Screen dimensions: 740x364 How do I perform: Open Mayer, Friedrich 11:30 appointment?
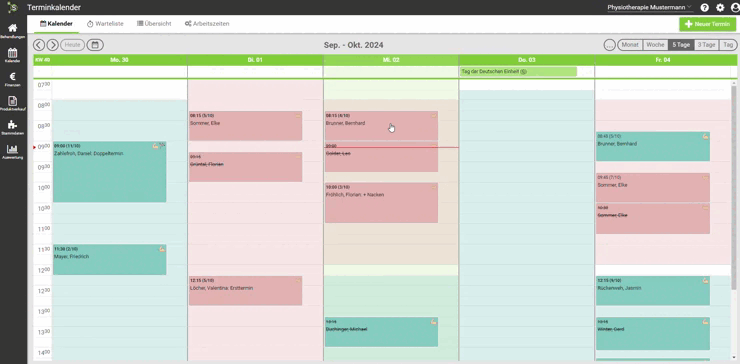click(109, 260)
